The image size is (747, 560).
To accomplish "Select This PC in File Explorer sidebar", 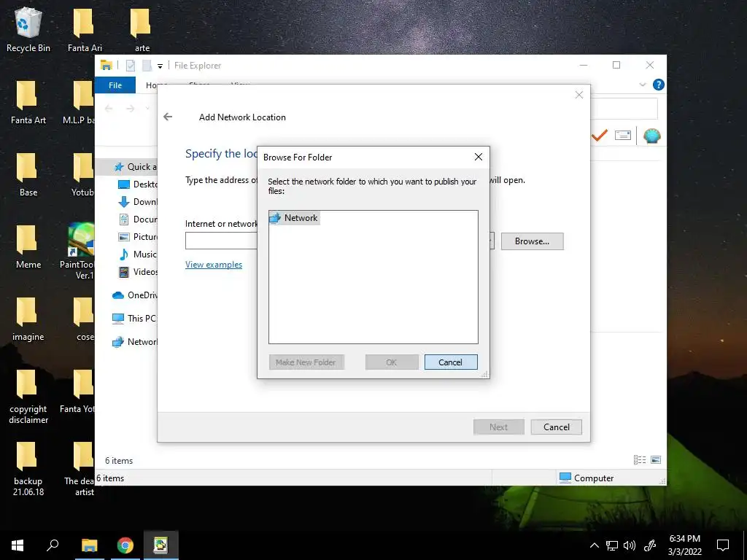I will (x=134, y=319).
